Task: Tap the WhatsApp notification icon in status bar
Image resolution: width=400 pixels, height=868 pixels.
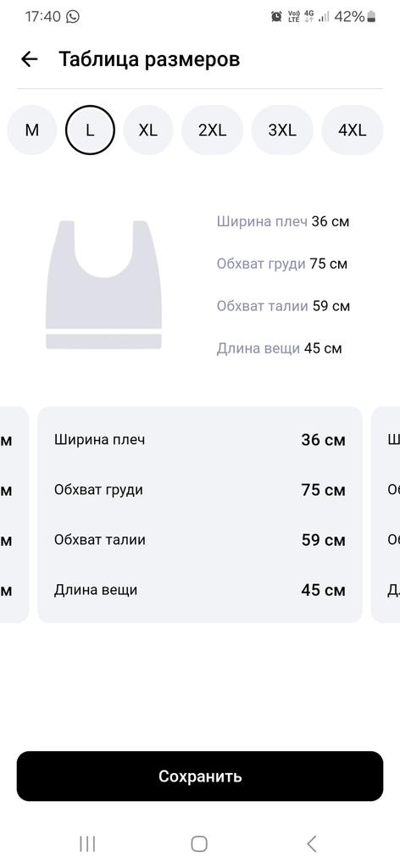Action: point(73,17)
